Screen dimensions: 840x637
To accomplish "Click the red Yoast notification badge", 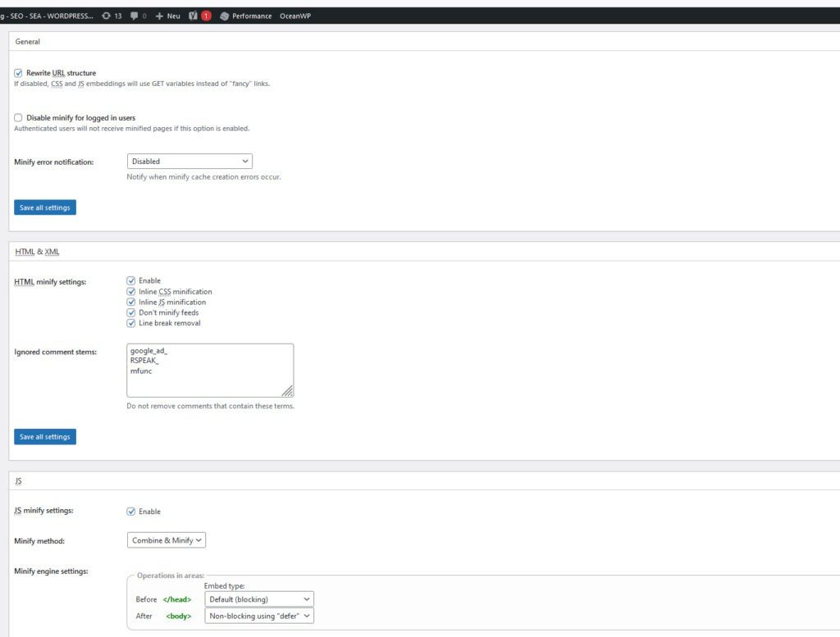I will (206, 16).
